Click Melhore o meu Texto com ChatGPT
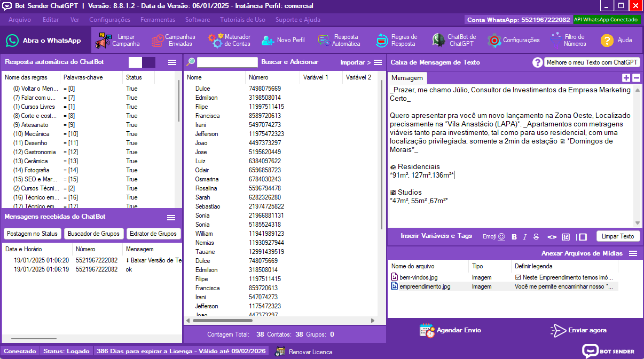This screenshot has height=359, width=644. [x=592, y=62]
